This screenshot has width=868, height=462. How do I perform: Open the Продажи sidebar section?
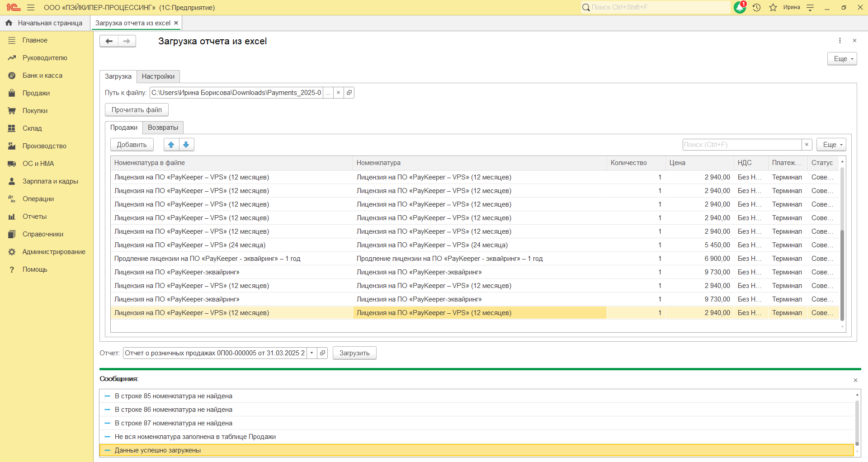click(x=36, y=93)
